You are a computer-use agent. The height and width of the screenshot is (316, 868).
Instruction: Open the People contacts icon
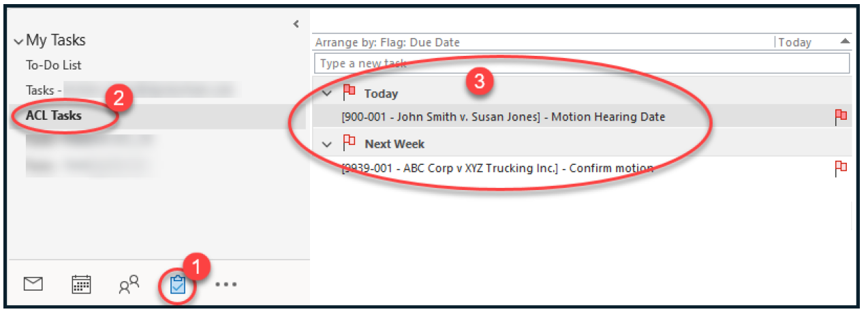point(129,285)
